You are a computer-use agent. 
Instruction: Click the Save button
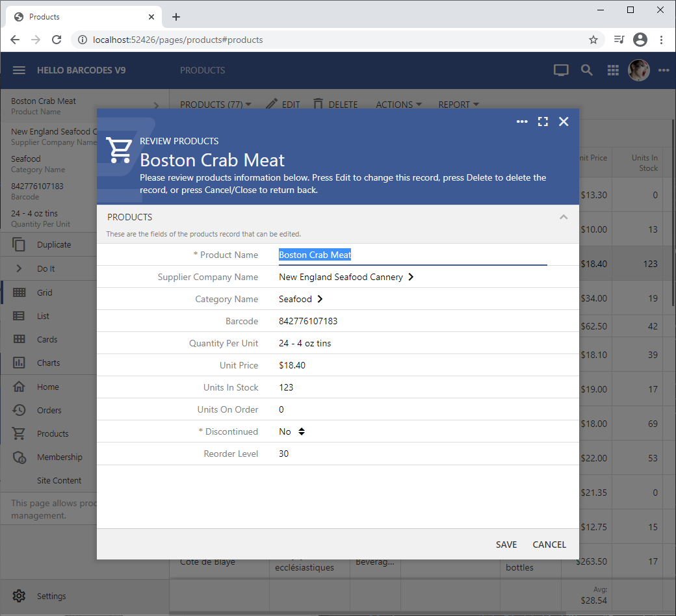pos(506,545)
